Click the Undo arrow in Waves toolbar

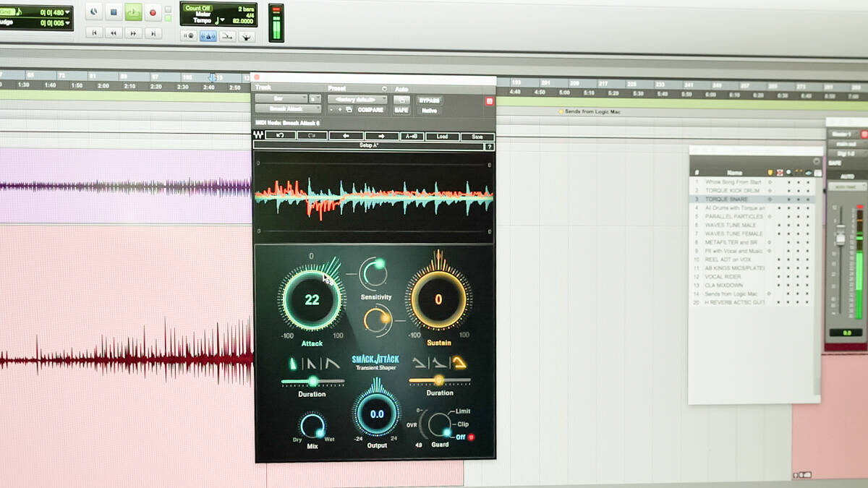point(280,136)
